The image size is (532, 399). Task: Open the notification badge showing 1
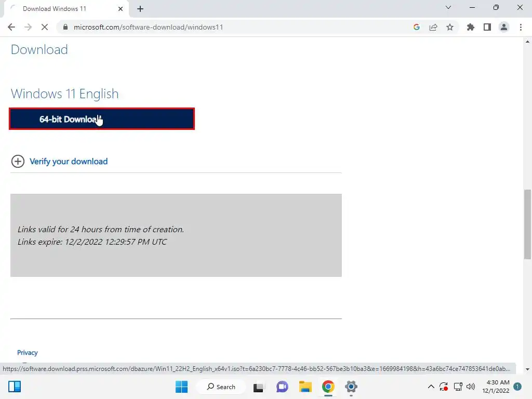click(x=517, y=387)
